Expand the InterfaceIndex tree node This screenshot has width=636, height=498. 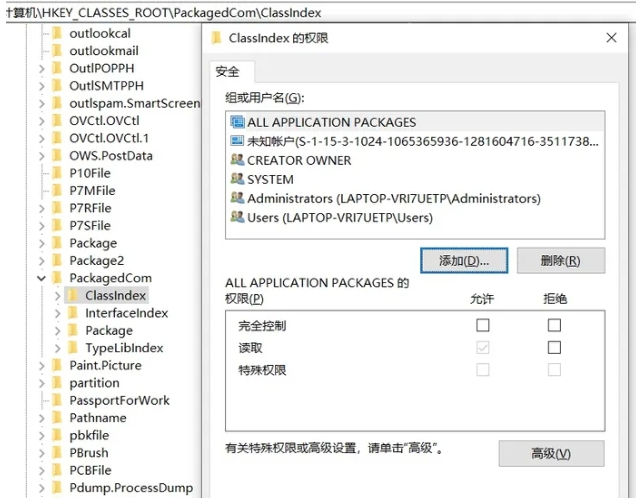click(58, 313)
